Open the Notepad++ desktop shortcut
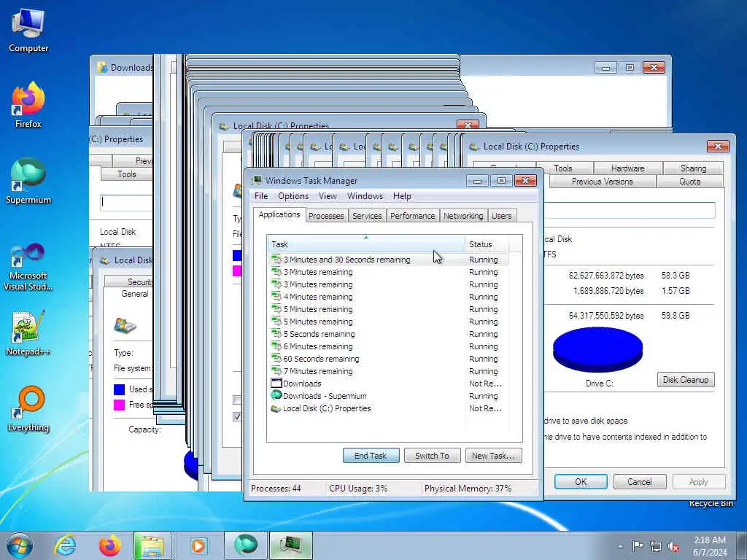The image size is (747, 560). pyautogui.click(x=28, y=333)
